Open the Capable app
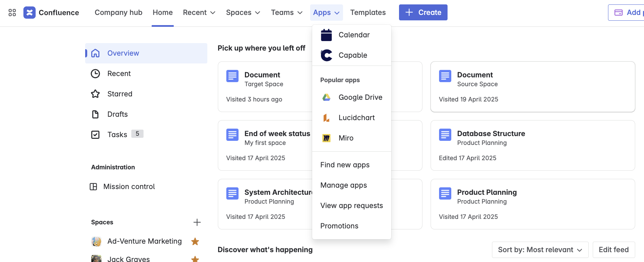 [353, 55]
